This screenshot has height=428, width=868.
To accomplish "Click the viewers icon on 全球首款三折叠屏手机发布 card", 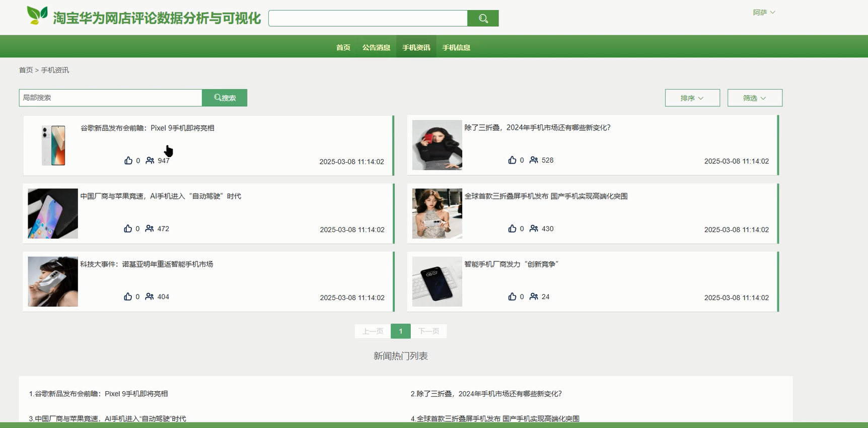I will point(534,229).
